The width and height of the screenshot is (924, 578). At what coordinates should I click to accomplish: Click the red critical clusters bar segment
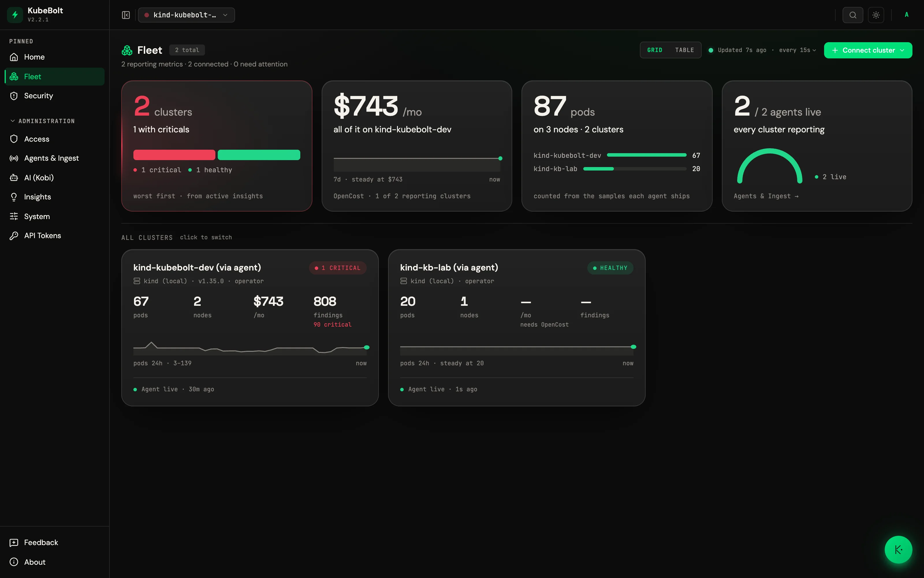174,155
